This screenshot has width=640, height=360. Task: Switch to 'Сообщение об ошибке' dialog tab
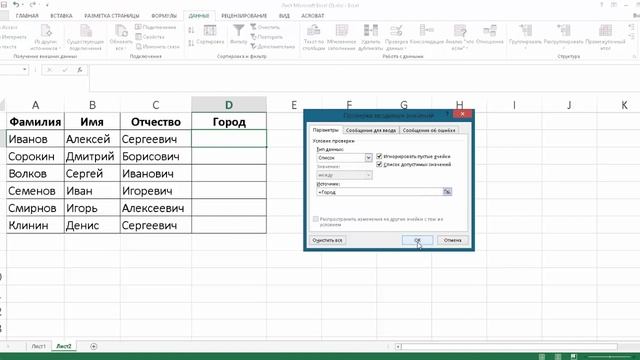pyautogui.click(x=429, y=130)
